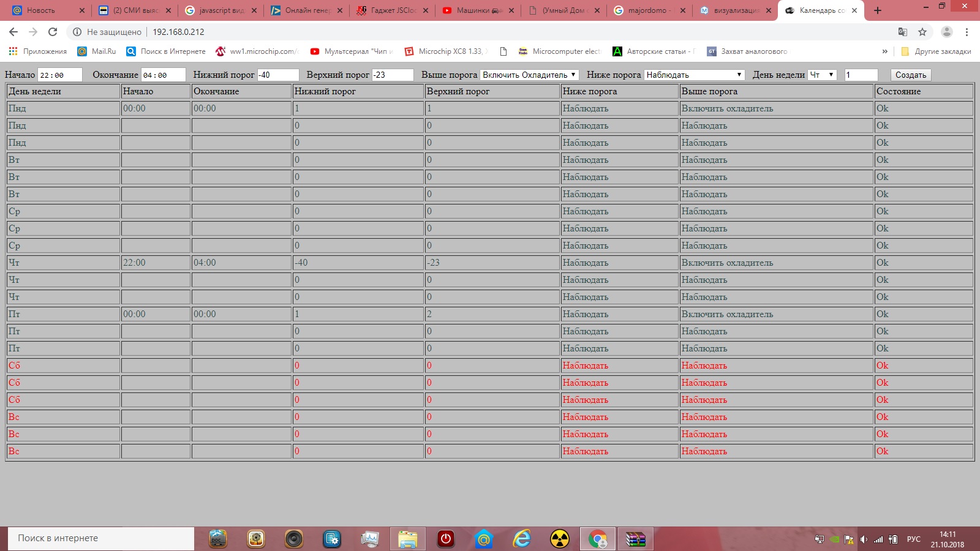Open the Mail.Ru bookmark
The width and height of the screenshot is (980, 551).
[97, 51]
